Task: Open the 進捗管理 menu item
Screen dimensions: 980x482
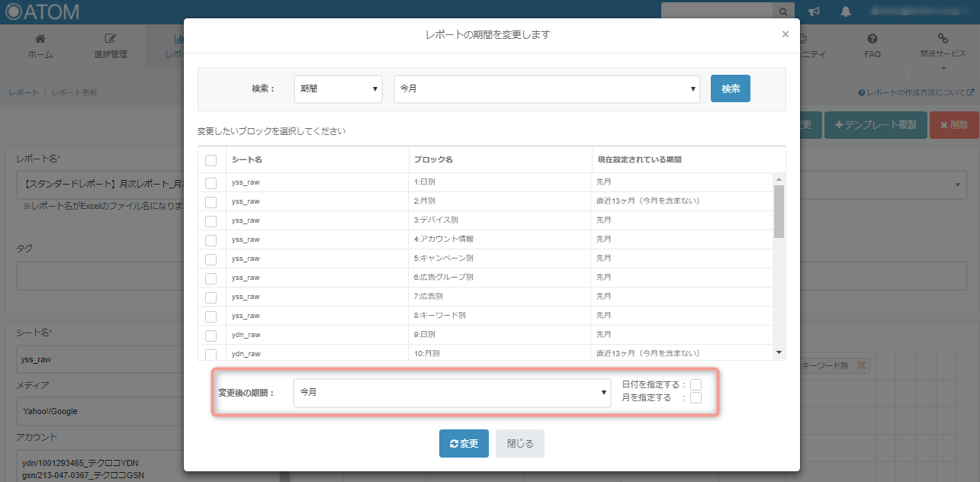Action: coord(111,47)
